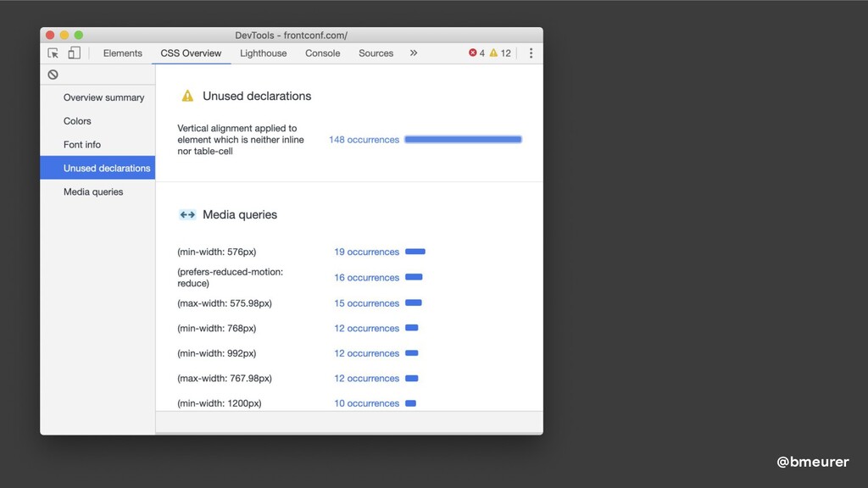Switch to the Console tab
This screenshot has height=488, width=868.
[323, 53]
